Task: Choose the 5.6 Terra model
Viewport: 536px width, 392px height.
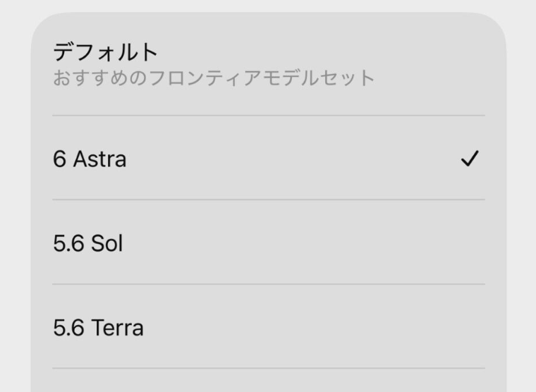Action: click(269, 326)
